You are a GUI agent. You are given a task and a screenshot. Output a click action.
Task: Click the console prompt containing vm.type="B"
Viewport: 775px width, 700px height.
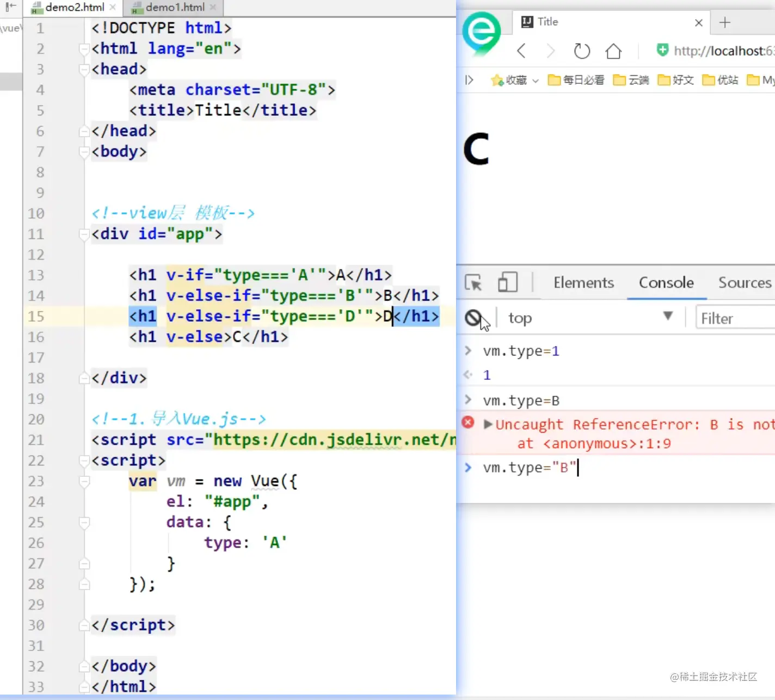point(529,468)
